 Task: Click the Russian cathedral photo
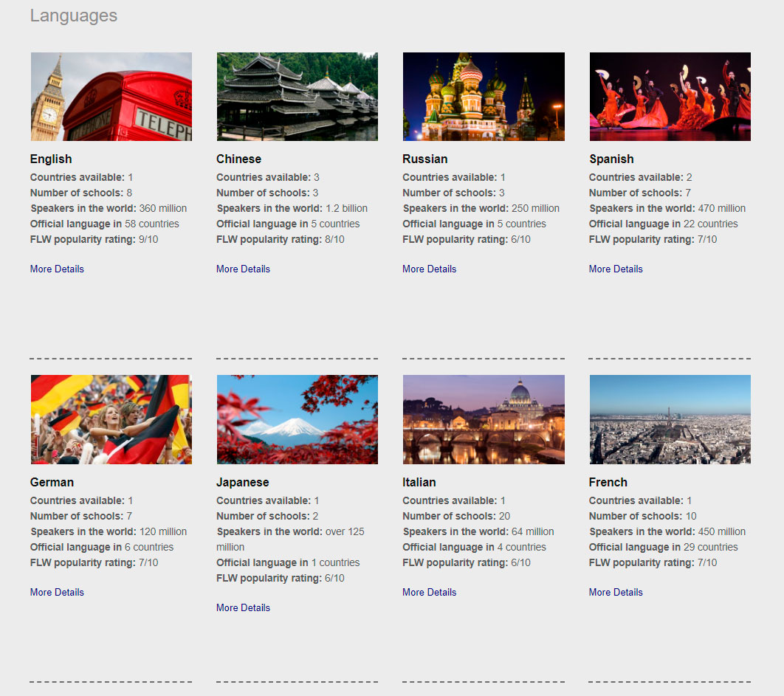pos(484,97)
